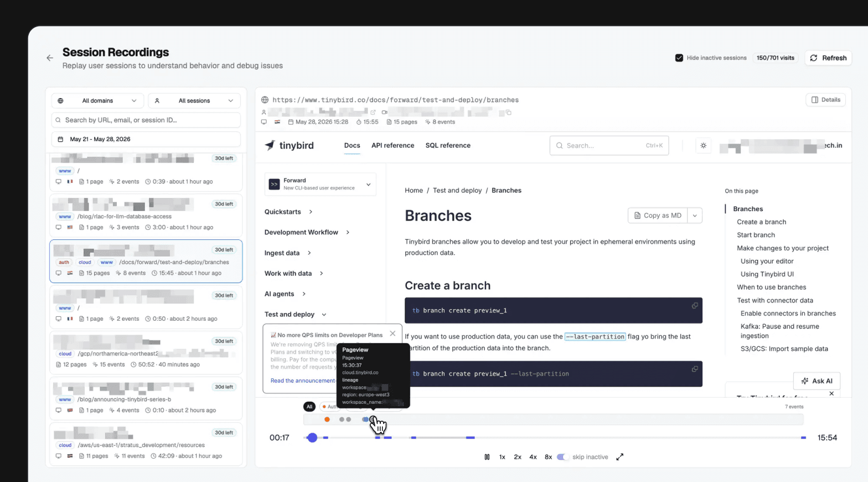Click the tinybird bird logo
The height and width of the screenshot is (482, 868).
[270, 145]
